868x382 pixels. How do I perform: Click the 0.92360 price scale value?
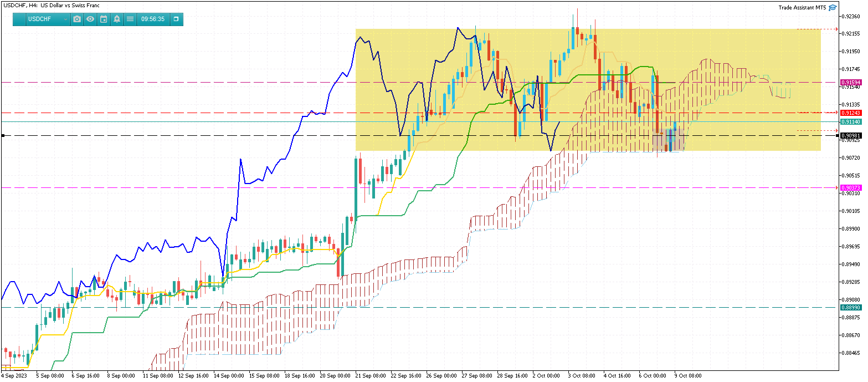click(x=850, y=16)
